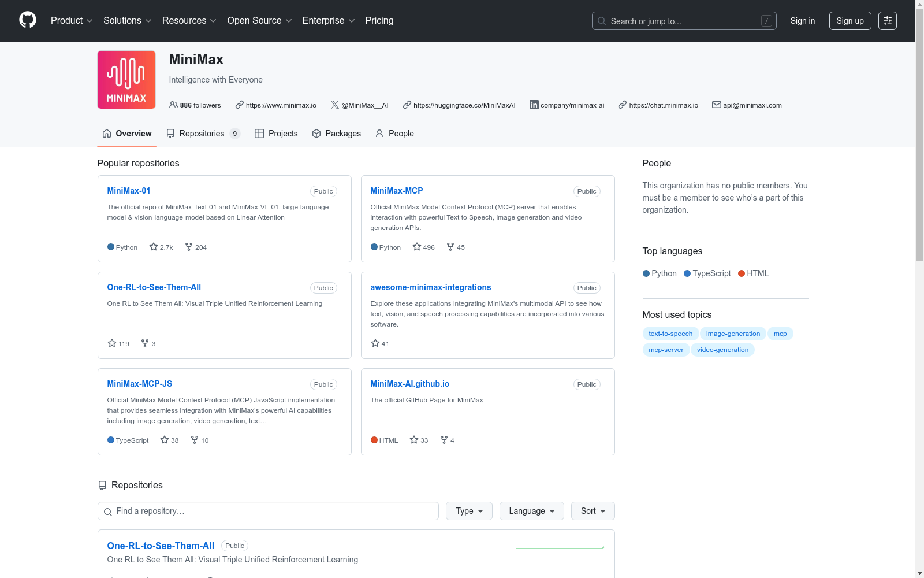Screen dimensions: 924x578
Task: Click the 33 stars on MiniMax-AI.github.io
Action: (x=419, y=440)
